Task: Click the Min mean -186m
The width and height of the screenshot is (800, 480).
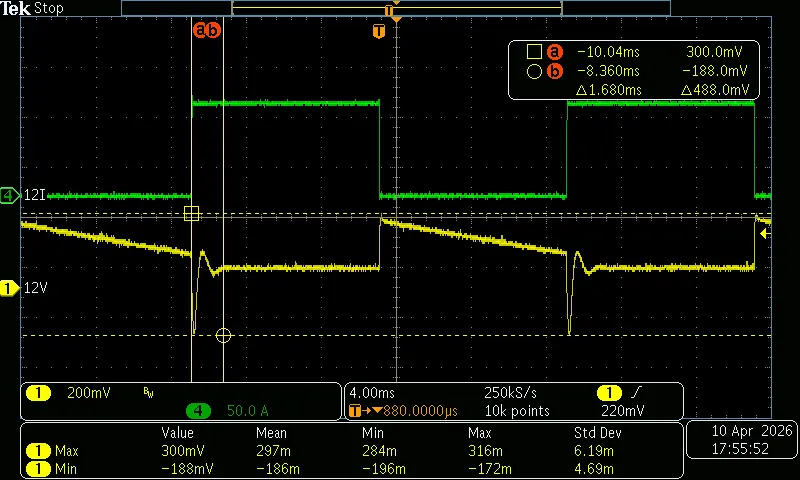Action: click(278, 468)
